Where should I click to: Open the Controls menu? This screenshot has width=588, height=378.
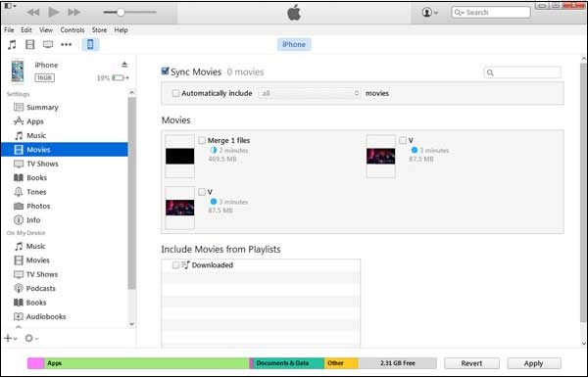73,30
